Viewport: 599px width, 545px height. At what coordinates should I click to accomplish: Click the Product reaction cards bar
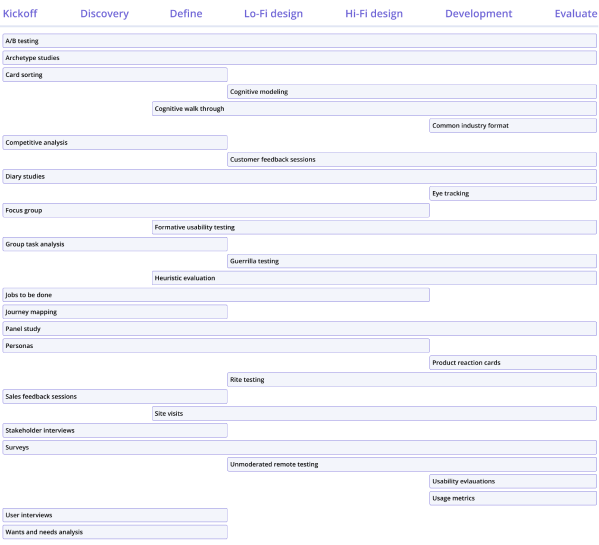(513, 363)
